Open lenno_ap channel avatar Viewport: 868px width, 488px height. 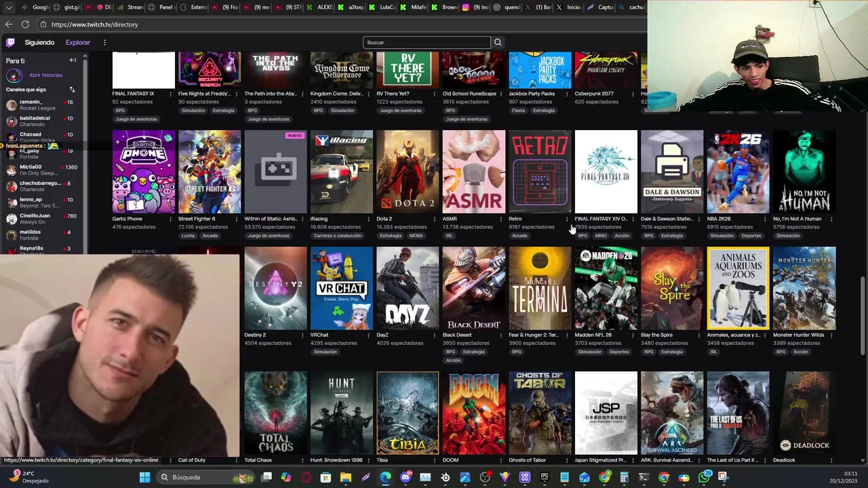pos(12,203)
